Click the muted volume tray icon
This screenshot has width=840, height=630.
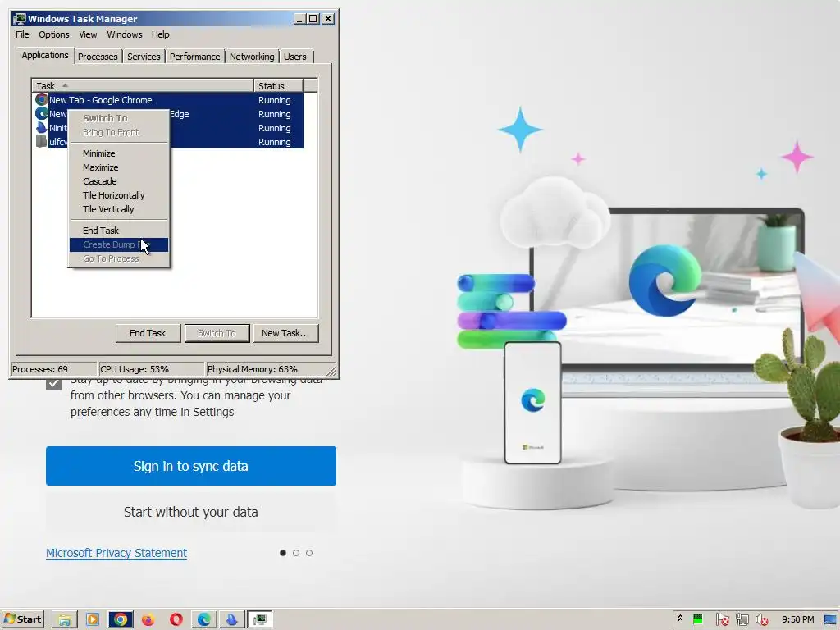click(x=762, y=619)
